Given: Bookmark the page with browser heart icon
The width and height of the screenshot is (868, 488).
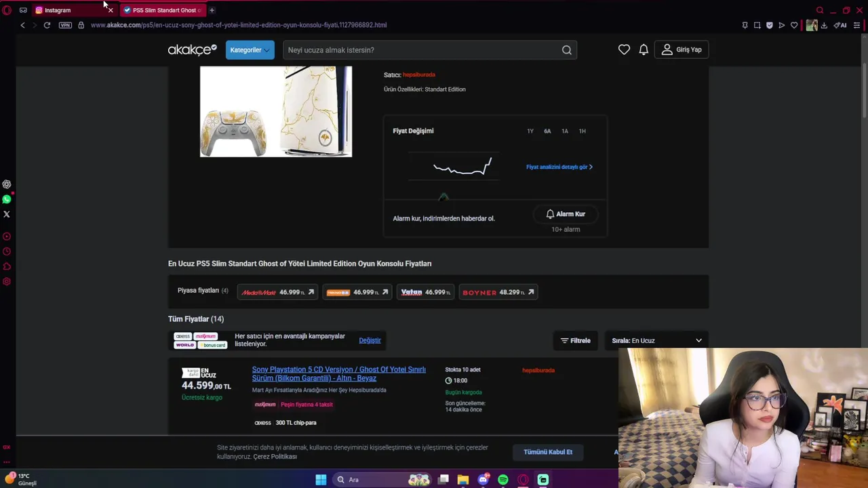Looking at the screenshot, I should pyautogui.click(x=794, y=25).
